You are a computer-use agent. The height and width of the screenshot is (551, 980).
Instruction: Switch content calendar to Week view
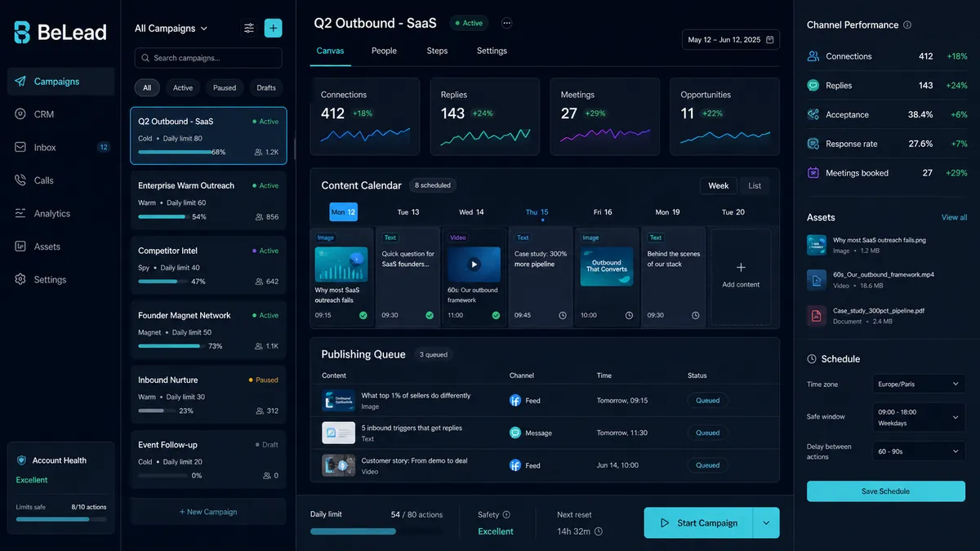click(719, 186)
